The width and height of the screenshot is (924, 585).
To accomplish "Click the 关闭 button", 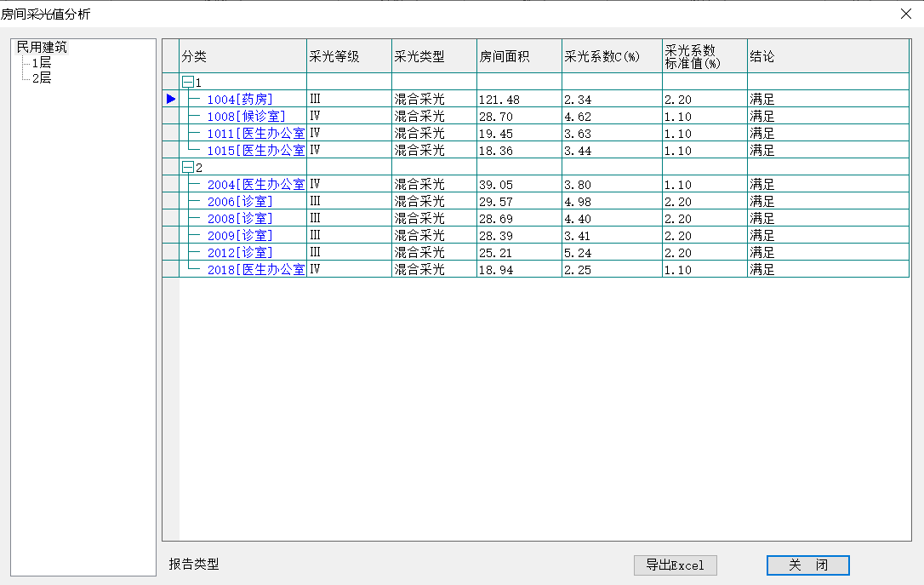I will tap(807, 565).
